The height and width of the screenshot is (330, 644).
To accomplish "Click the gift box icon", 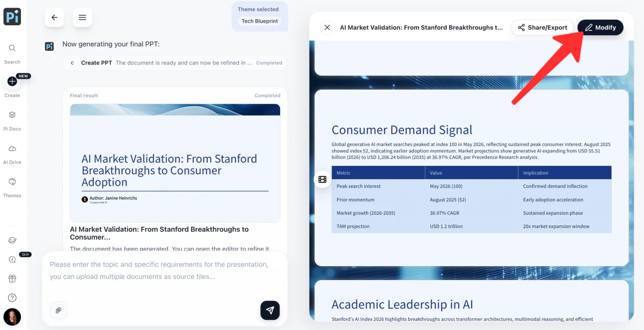I will click(12, 278).
